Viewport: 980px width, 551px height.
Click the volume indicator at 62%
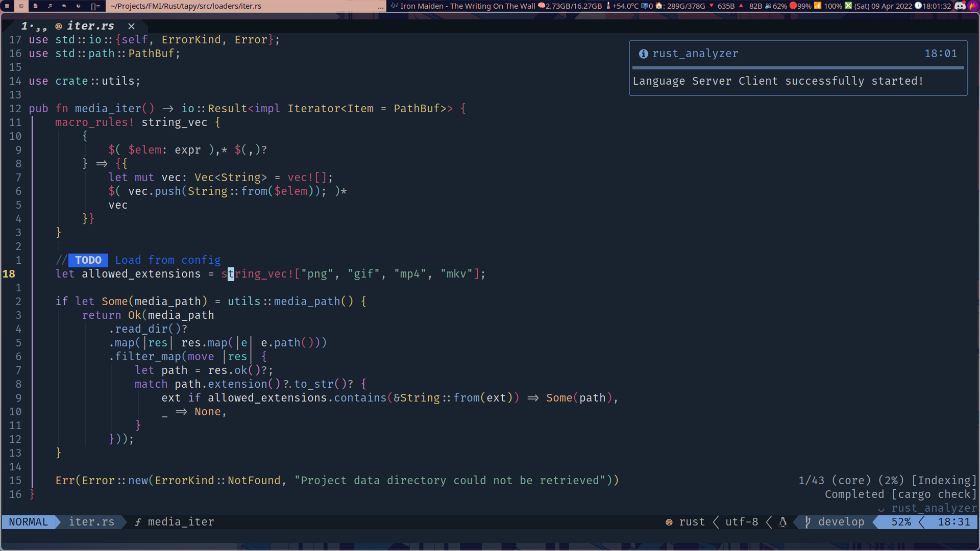tap(775, 6)
